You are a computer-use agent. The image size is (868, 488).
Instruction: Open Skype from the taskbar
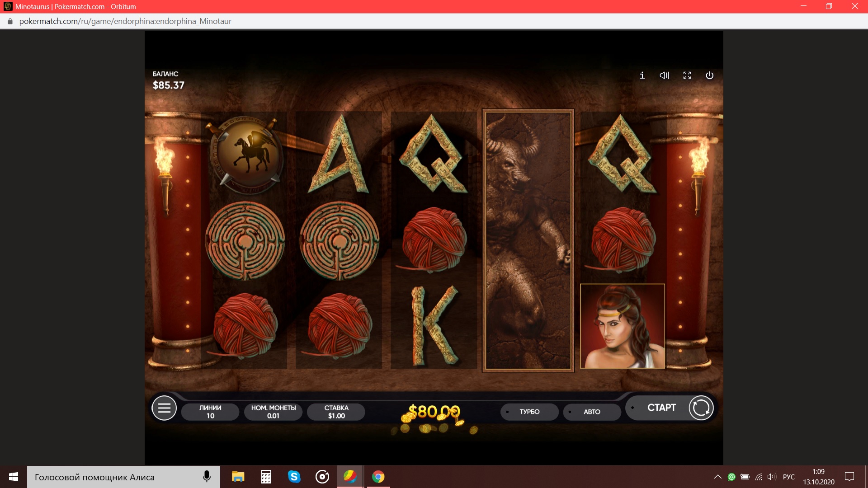(x=294, y=477)
